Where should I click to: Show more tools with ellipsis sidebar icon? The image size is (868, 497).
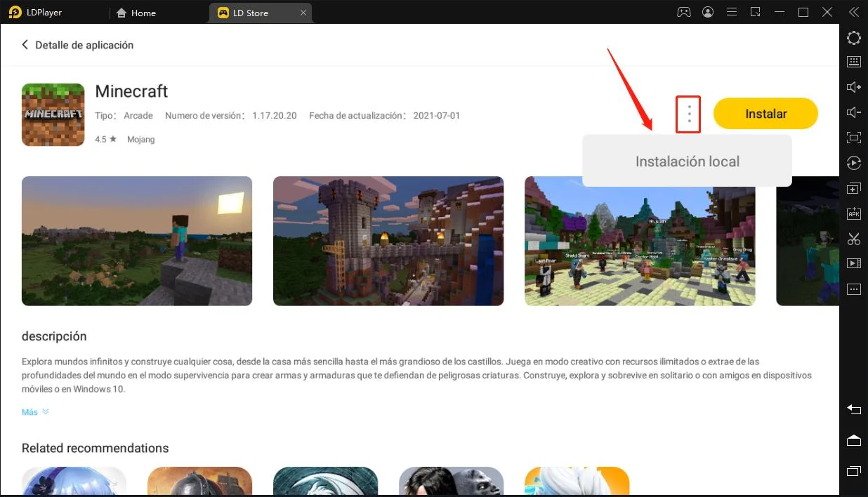click(x=854, y=289)
